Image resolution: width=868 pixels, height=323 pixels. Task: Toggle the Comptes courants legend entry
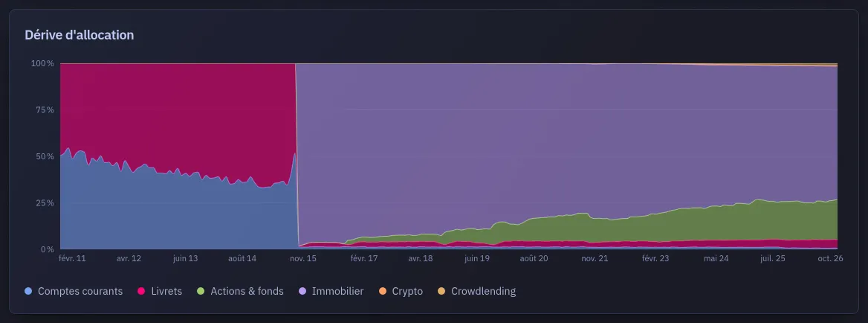pos(74,291)
